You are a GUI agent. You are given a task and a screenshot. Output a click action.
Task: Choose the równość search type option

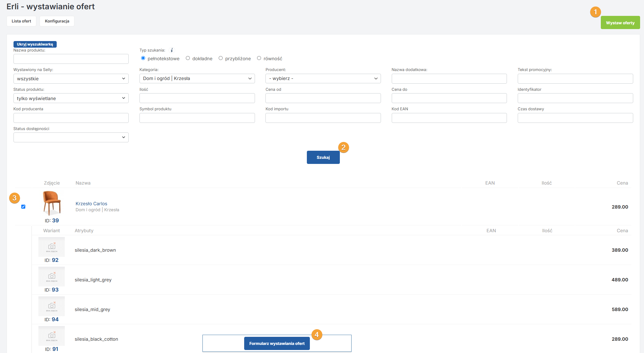point(259,58)
